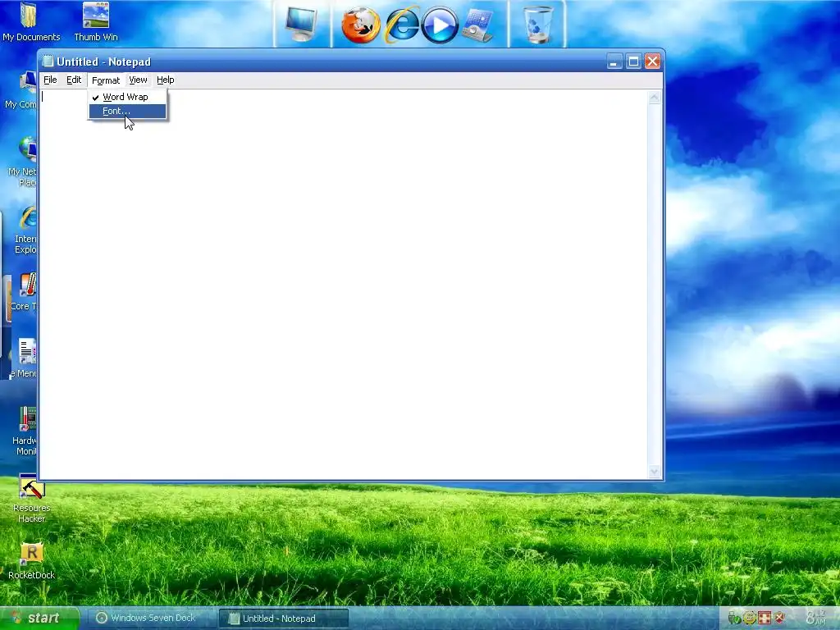Image resolution: width=840 pixels, height=630 pixels.
Task: Click the Untitled - Notepad taskbar button
Action: [284, 619]
